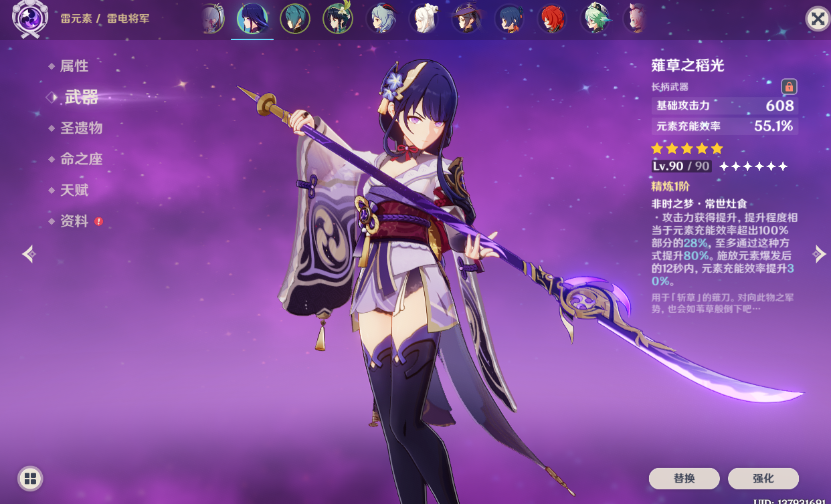Toggle the weapon lock icon
Image resolution: width=831 pixels, height=504 pixels.
[x=789, y=87]
